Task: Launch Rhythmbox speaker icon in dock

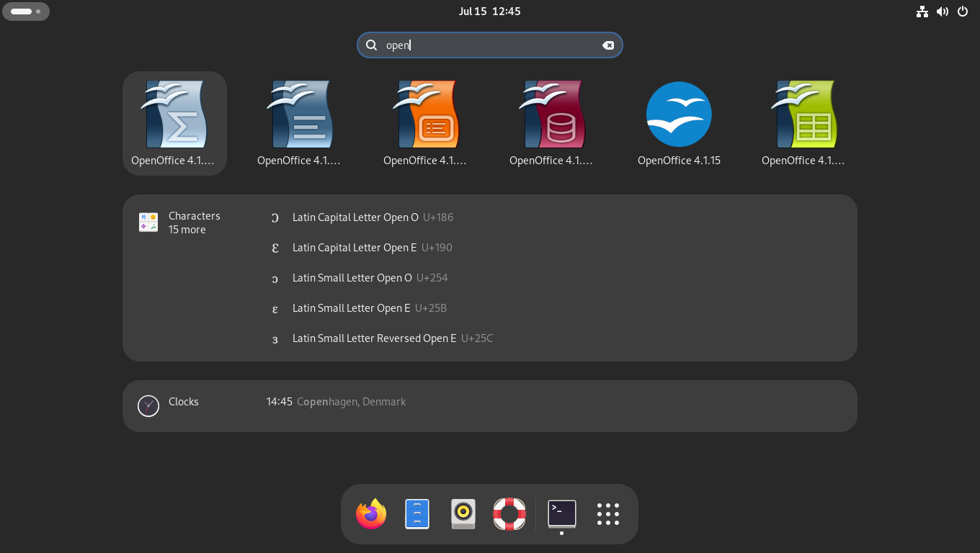Action: (463, 514)
